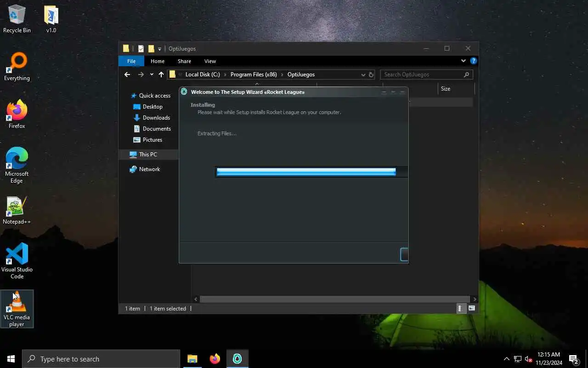Select the Visual Studio Code shortcut

(17, 261)
